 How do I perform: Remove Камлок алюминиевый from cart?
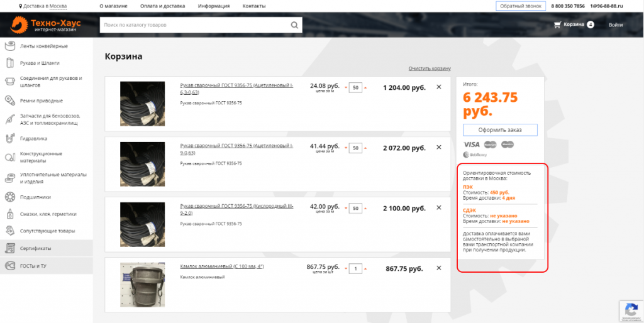pyautogui.click(x=439, y=268)
